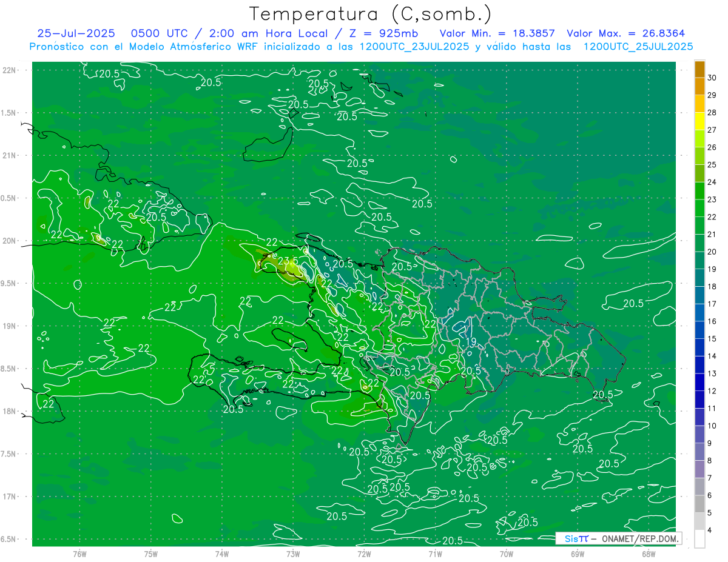Click the '70W' longitude axis label
This screenshot has height=562, width=728.
pos(507,554)
